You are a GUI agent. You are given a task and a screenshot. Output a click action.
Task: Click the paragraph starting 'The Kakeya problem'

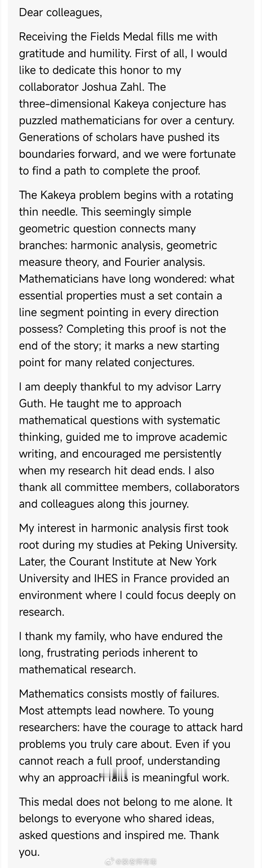coord(127,279)
